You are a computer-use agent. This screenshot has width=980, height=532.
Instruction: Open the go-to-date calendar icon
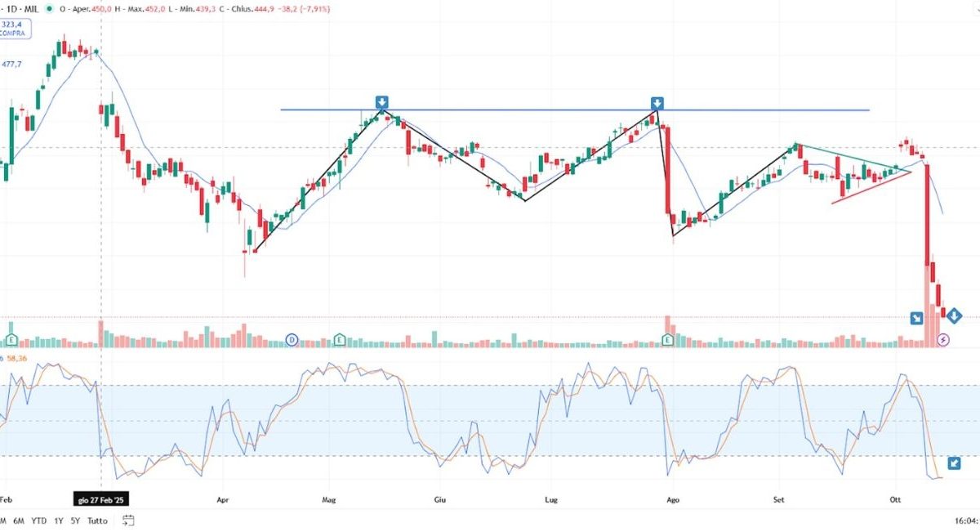[x=128, y=521]
